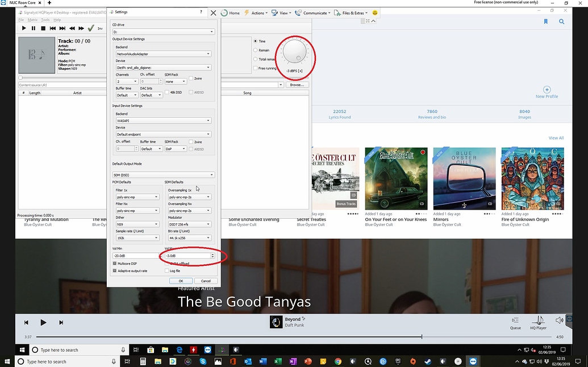
Task: Click Roon play button in footer
Action: (43, 322)
